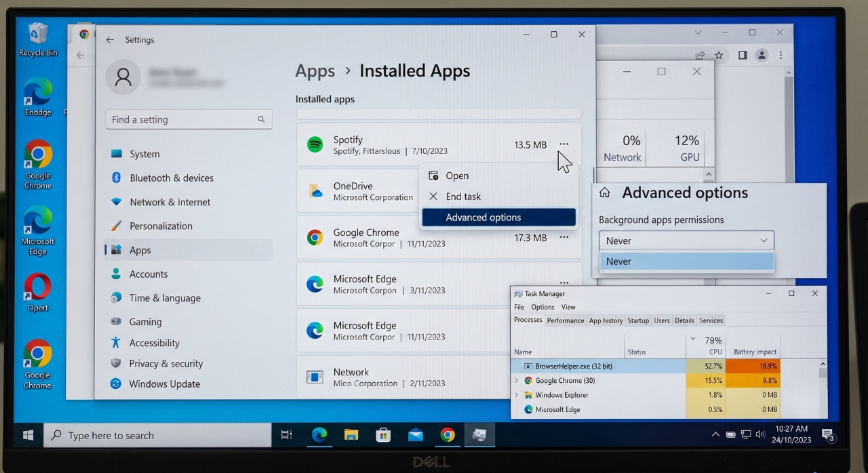
Task: Expand Google Chrome (30) process group
Action: pyautogui.click(x=517, y=381)
